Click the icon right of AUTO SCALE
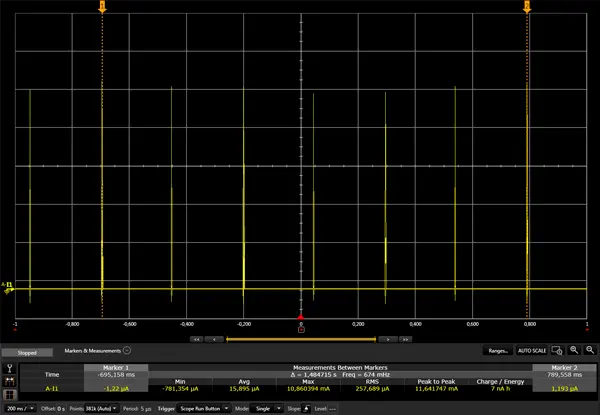Screen dimensions: 600x415 [x=556, y=351]
